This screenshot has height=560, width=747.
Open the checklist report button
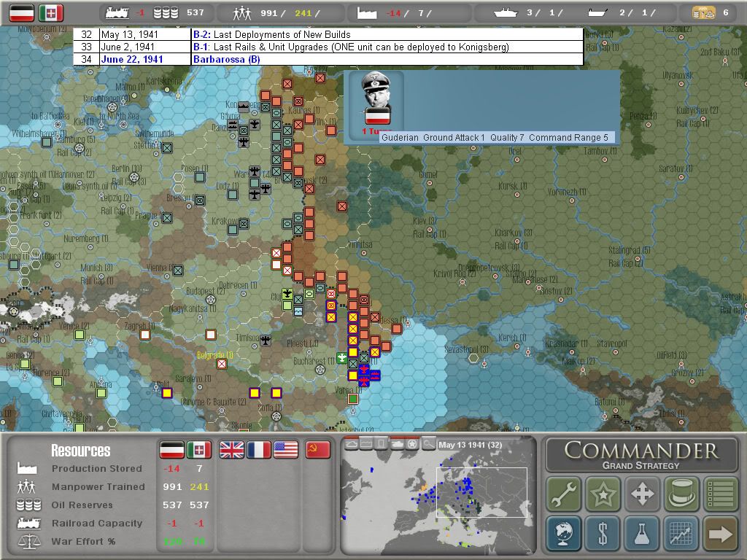[x=720, y=494]
